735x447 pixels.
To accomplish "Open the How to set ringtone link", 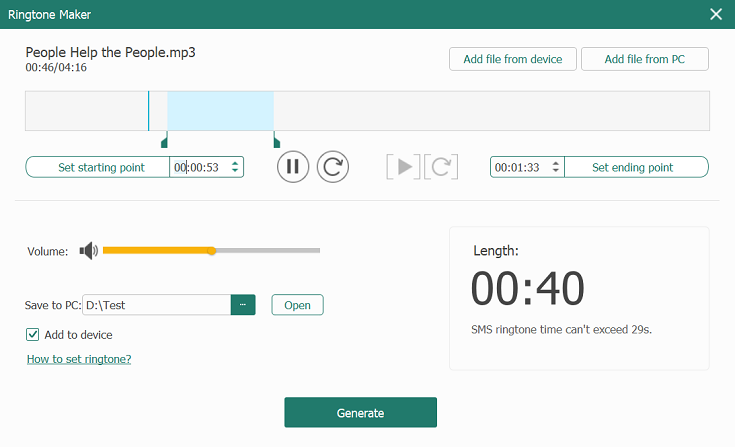I will click(x=79, y=359).
